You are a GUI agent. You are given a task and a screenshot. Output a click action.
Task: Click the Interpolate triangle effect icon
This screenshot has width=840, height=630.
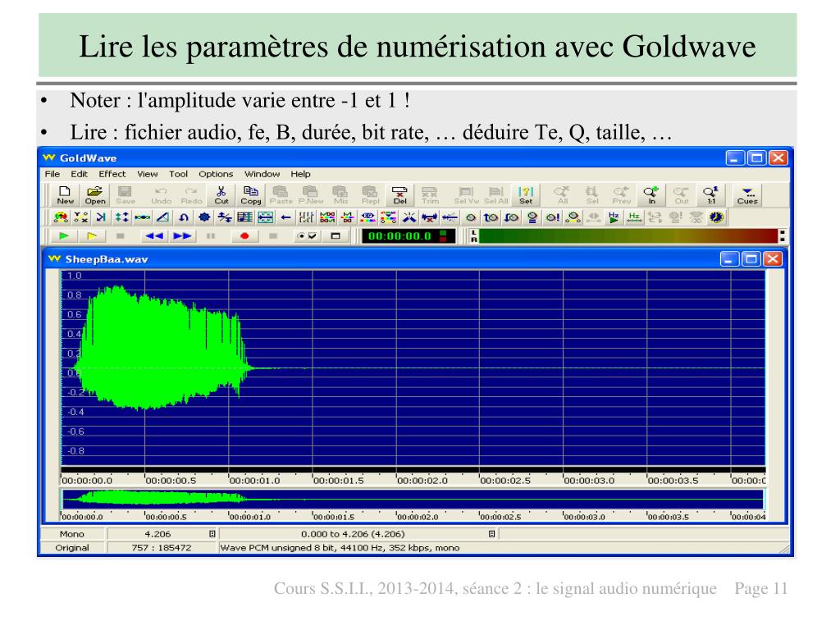pos(163,217)
